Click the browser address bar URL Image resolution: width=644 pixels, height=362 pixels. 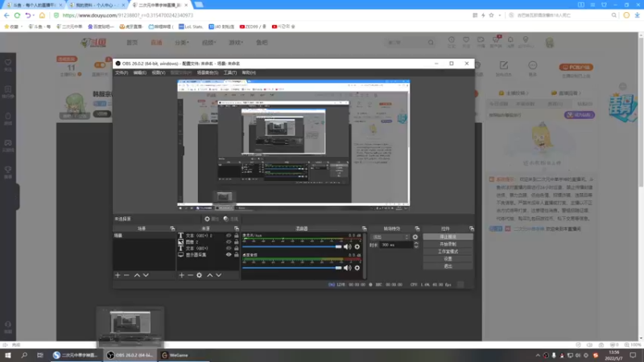click(128, 15)
